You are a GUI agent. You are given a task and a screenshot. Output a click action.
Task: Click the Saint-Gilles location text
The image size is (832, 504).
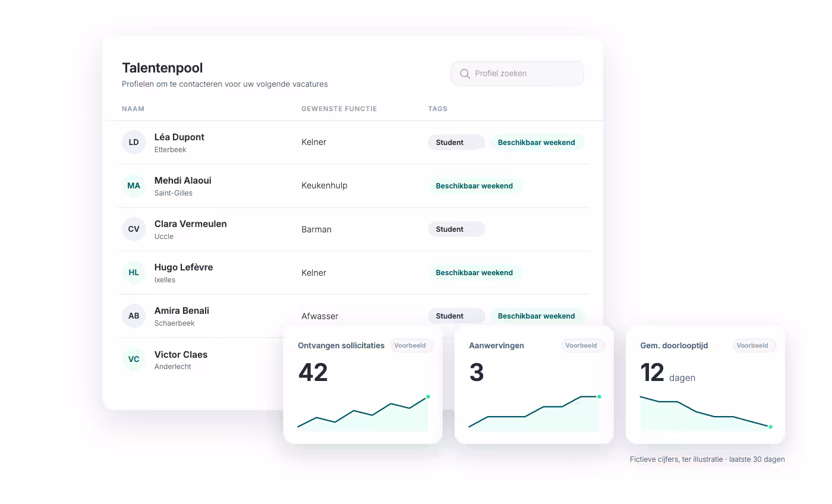click(174, 193)
